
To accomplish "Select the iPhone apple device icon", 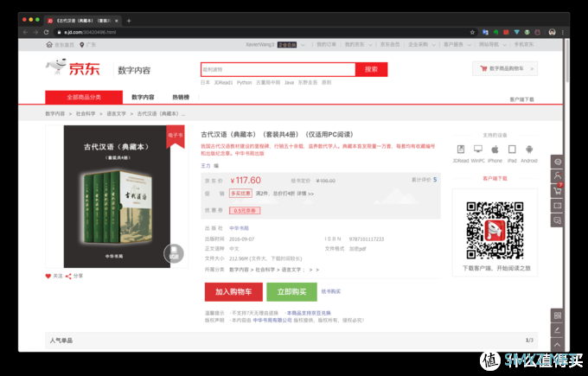I will coord(495,150).
